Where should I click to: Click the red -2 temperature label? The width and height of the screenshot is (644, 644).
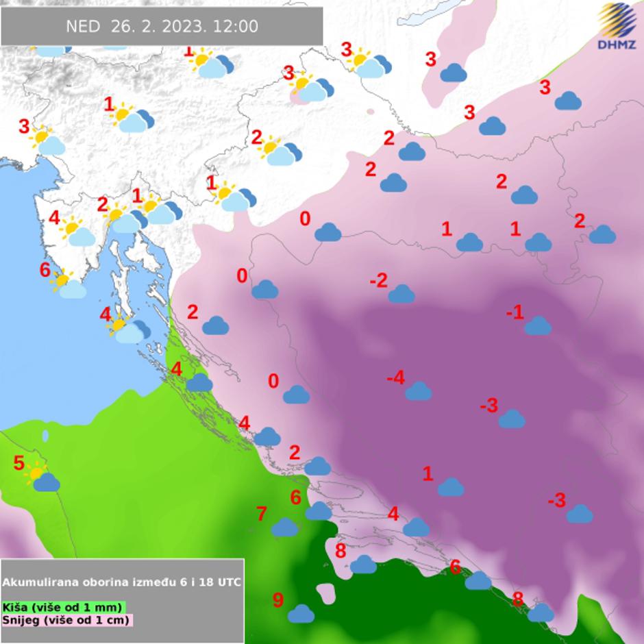click(x=379, y=280)
